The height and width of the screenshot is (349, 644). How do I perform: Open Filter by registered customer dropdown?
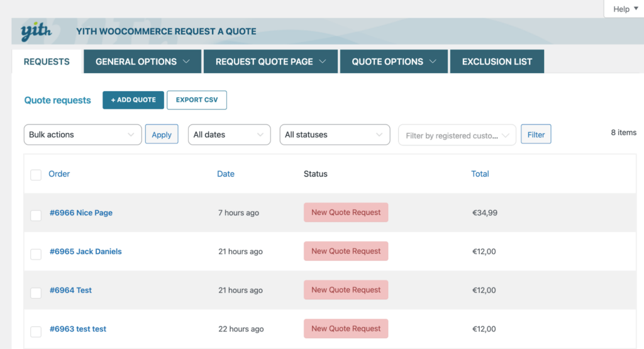tap(457, 135)
